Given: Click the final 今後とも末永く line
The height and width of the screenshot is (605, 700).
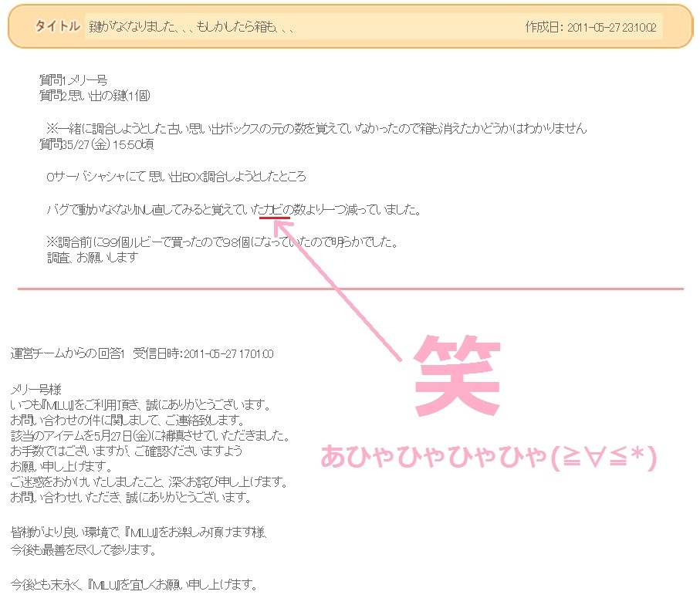Looking at the screenshot, I should tap(134, 583).
